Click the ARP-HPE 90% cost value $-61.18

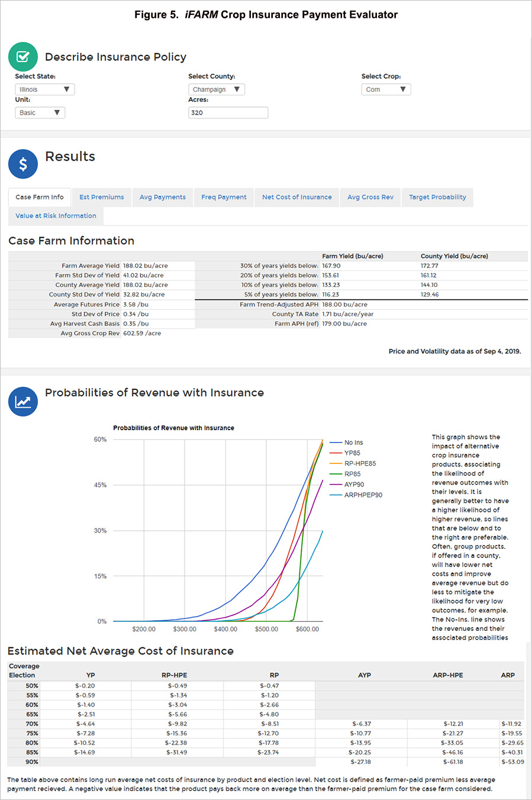pyautogui.click(x=453, y=762)
